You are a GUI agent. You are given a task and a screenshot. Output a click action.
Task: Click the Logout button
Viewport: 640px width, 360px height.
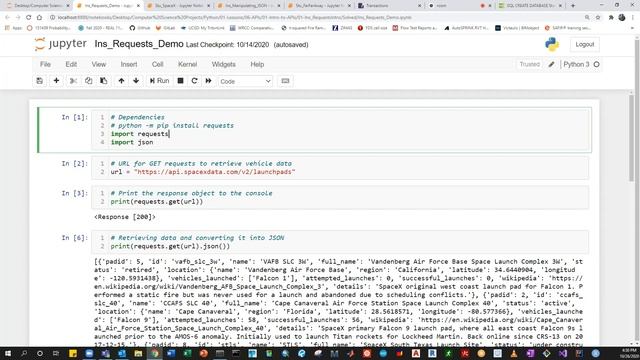[584, 44]
